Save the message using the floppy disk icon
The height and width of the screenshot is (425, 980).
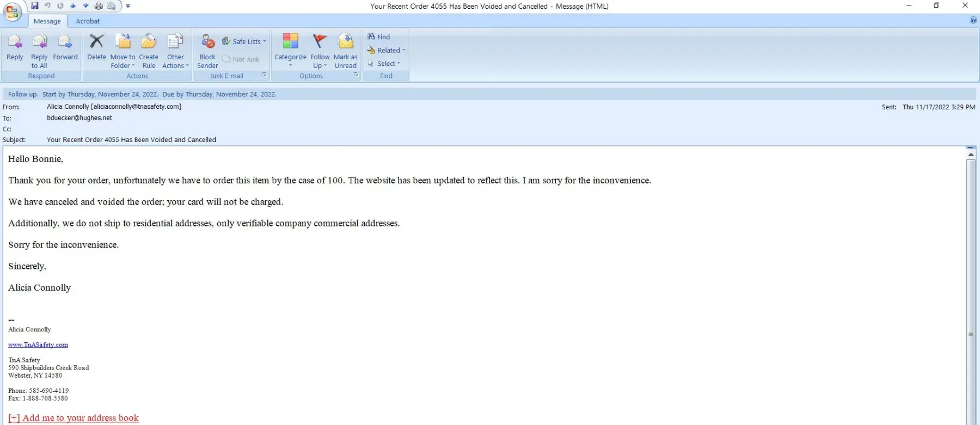click(35, 6)
